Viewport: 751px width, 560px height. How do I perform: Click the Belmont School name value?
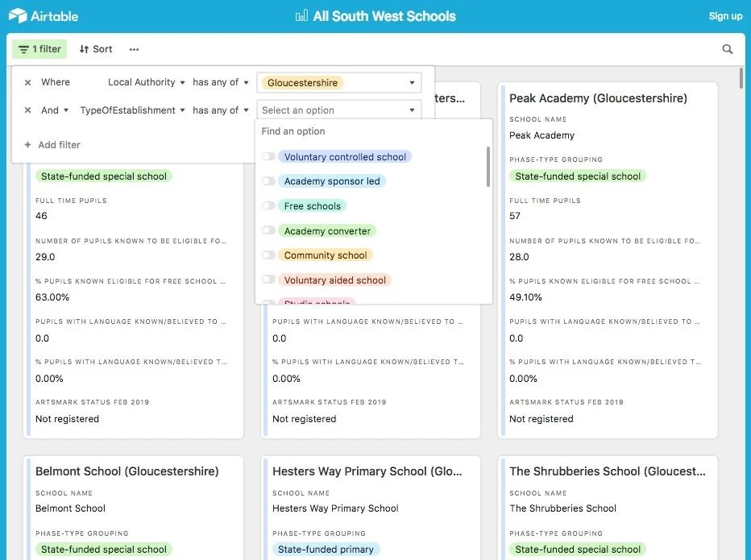tap(70, 508)
